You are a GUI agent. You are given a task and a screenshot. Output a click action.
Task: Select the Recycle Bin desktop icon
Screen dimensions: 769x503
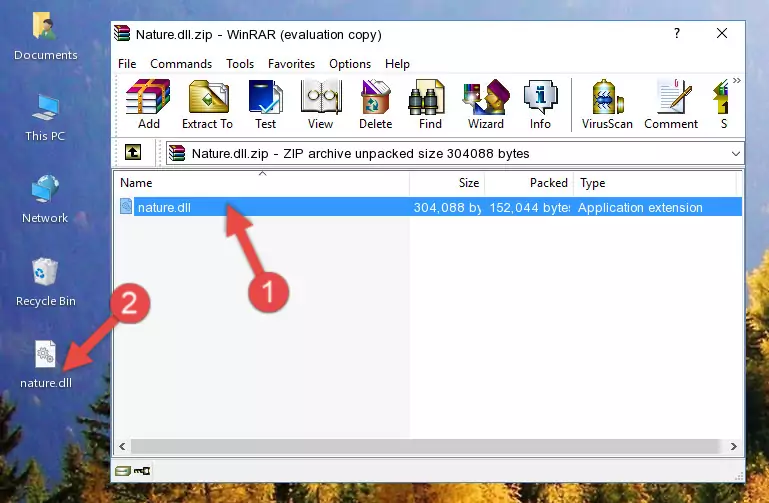(46, 282)
